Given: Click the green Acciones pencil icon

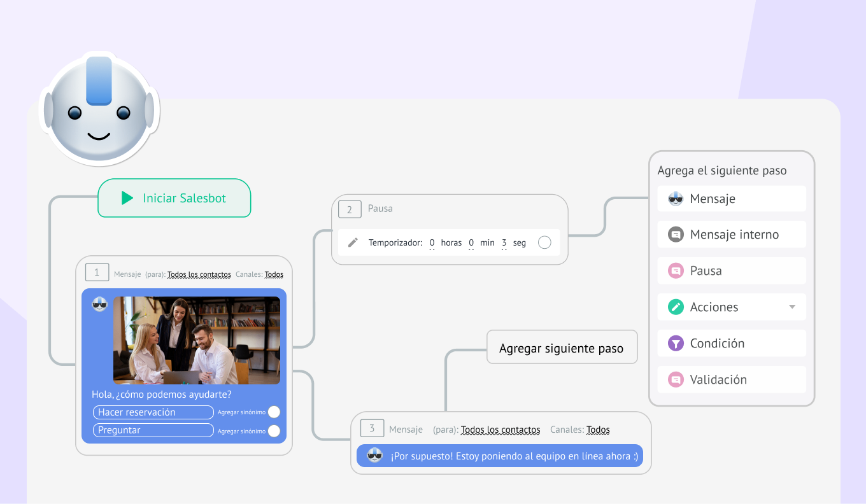Looking at the screenshot, I should point(676,307).
